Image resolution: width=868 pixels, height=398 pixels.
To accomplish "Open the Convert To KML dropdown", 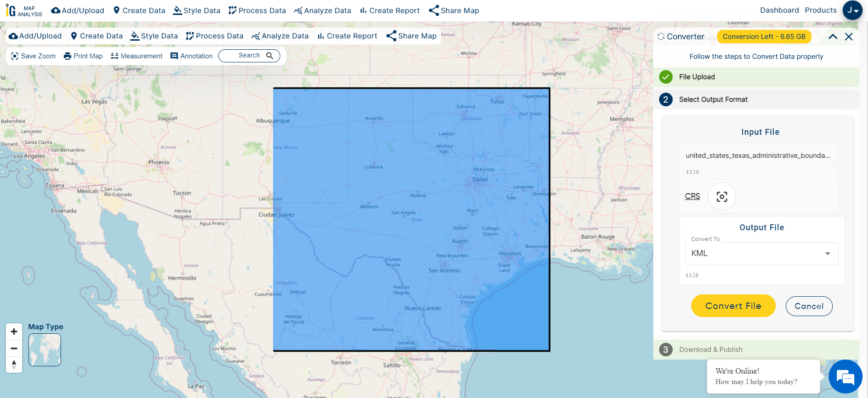I will pyautogui.click(x=761, y=254).
